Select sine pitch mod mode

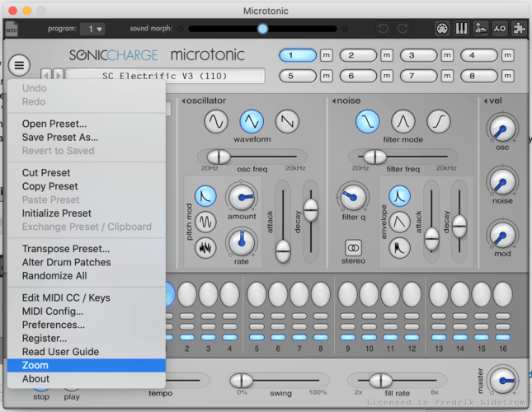coord(205,222)
